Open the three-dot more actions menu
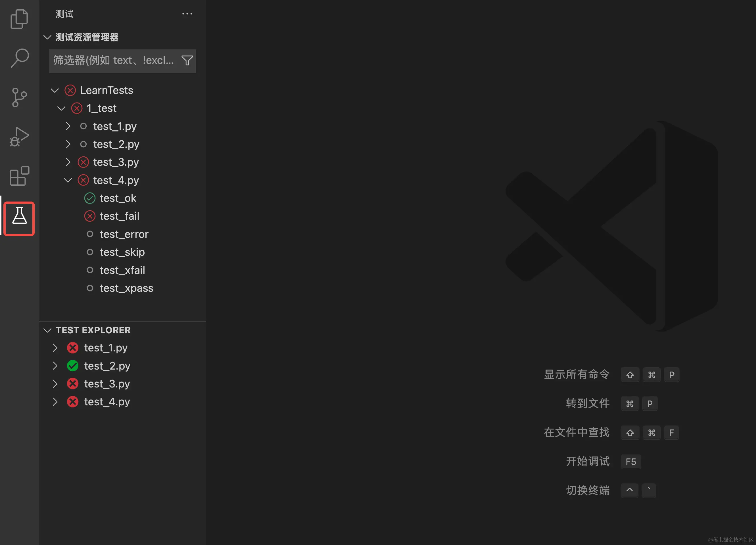Image resolution: width=756 pixels, height=545 pixels. (187, 14)
